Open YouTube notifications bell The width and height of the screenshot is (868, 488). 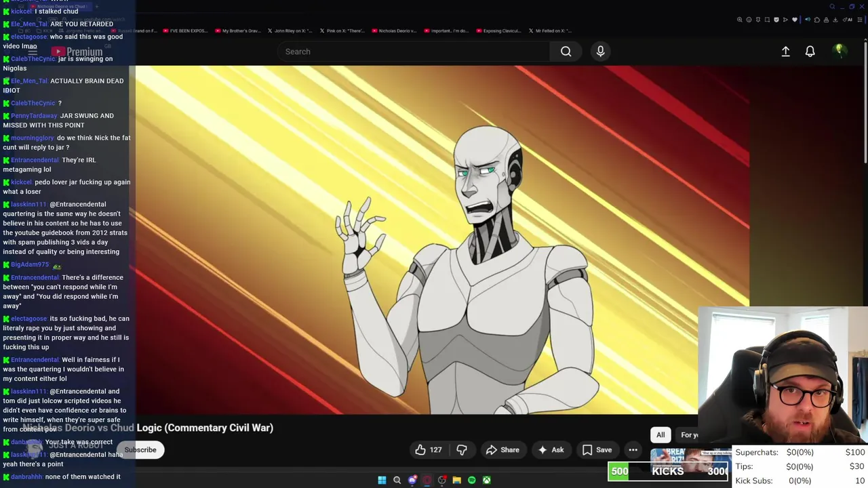click(x=810, y=52)
